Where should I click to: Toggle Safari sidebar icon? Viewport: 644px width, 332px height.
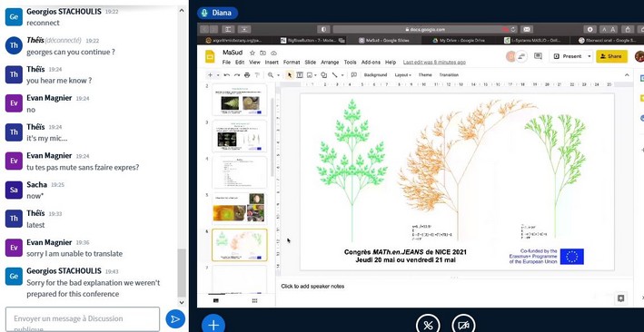[x=228, y=29]
